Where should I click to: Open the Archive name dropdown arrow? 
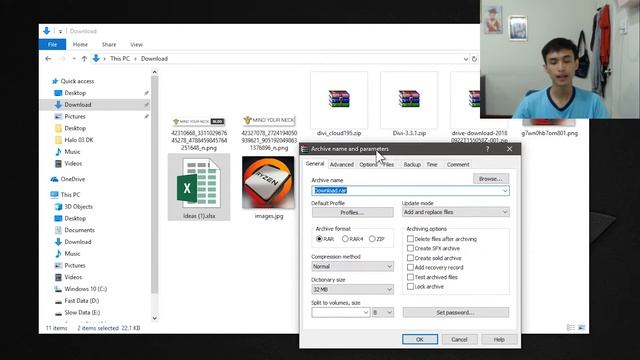pos(505,191)
